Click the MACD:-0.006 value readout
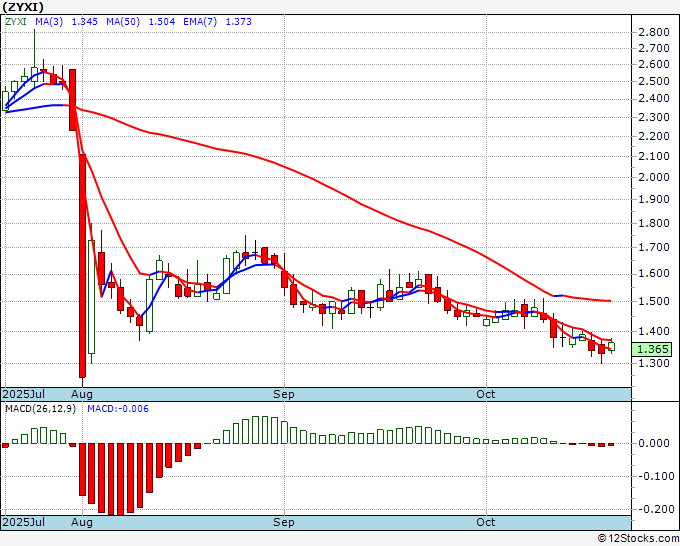 [118, 409]
